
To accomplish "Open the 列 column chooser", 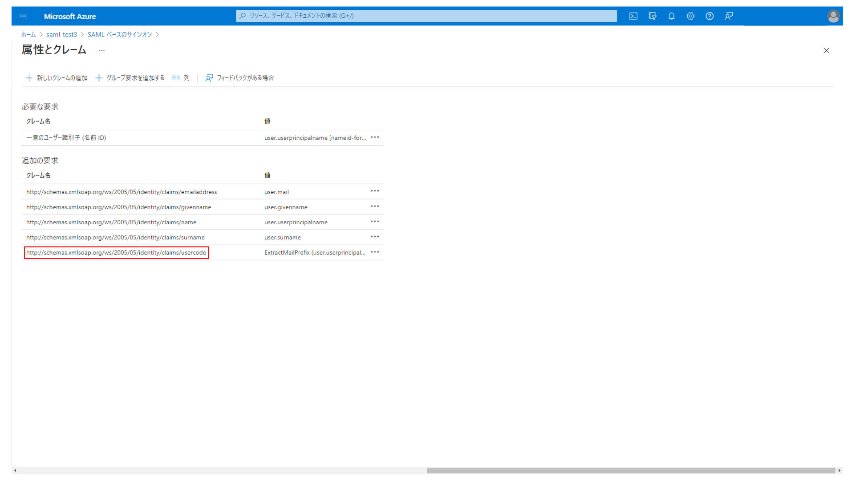I will tap(181, 78).
